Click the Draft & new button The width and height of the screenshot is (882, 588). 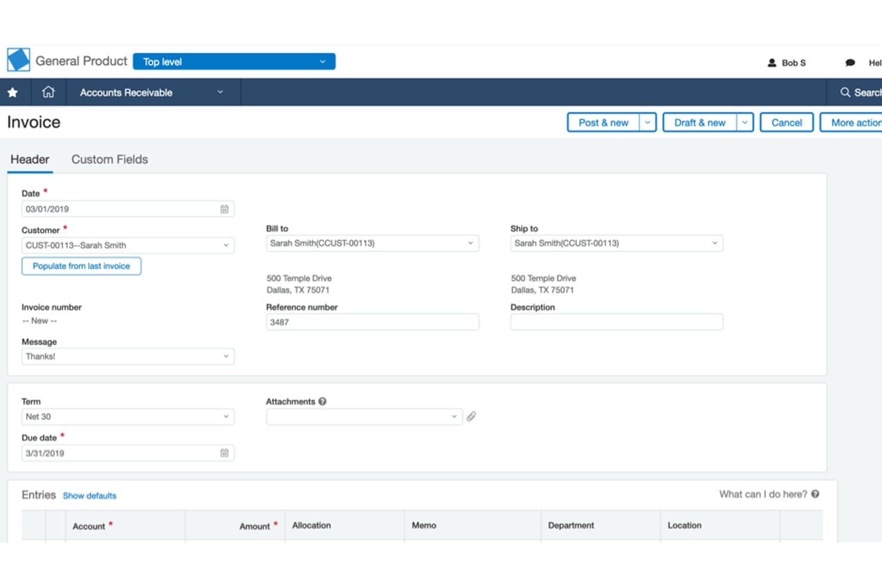(x=700, y=123)
